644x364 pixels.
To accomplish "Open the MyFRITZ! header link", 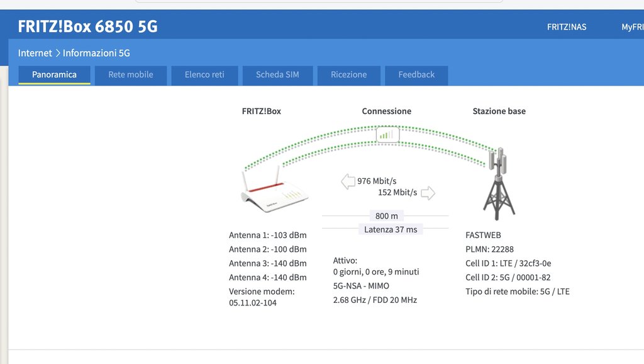I will (633, 27).
